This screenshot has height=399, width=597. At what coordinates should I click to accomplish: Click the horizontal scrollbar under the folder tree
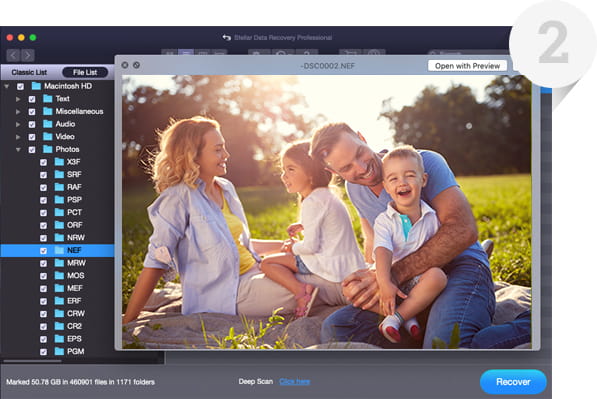click(32, 361)
